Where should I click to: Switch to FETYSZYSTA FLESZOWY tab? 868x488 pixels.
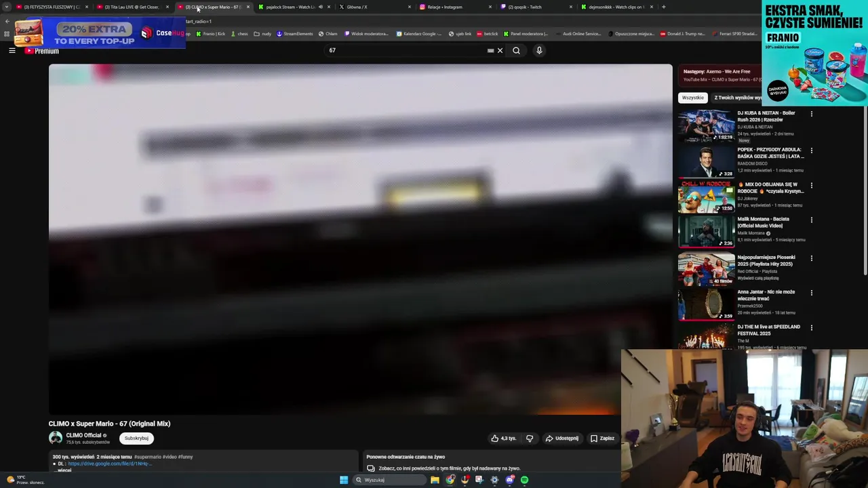pos(52,7)
